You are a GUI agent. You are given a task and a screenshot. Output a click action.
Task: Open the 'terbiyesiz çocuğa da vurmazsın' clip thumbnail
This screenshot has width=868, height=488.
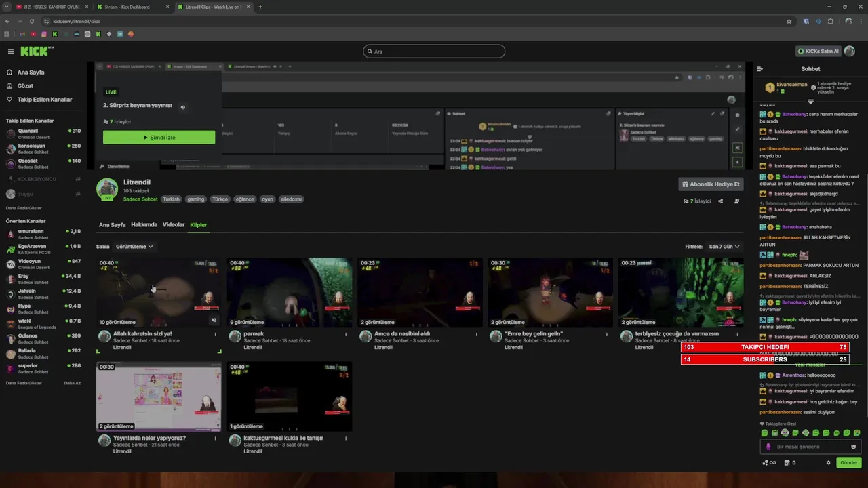[681, 293]
